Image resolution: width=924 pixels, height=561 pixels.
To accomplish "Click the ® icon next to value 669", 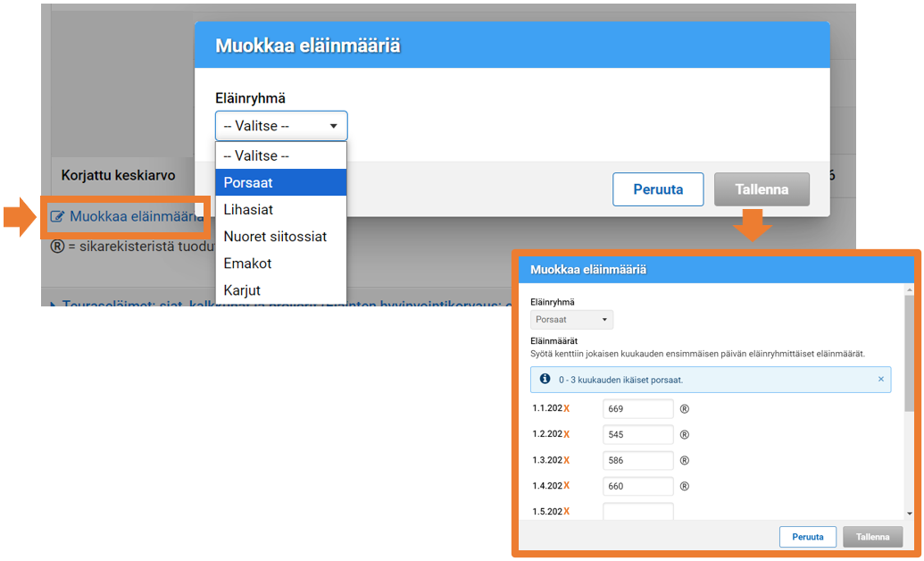I will (682, 408).
